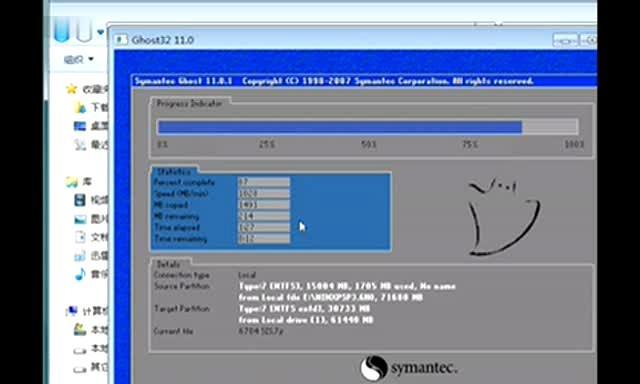Select the Desktop icon in sidebar

pos(80,126)
